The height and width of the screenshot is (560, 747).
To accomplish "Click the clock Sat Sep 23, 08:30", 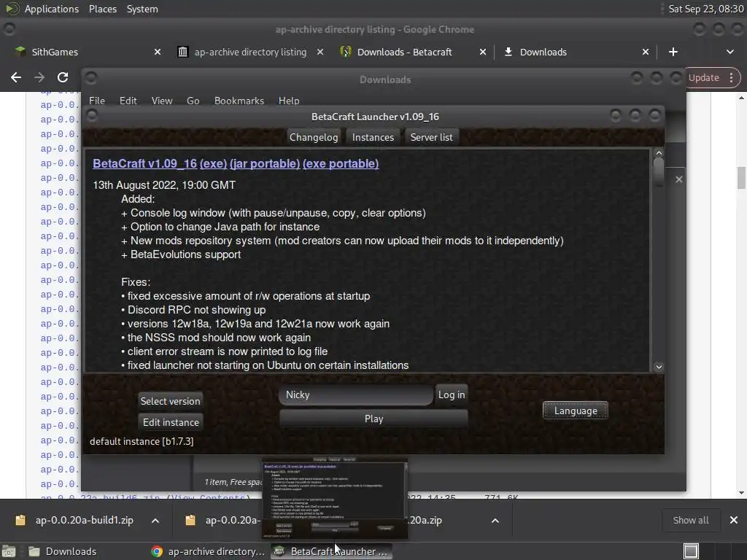I will coord(706,9).
